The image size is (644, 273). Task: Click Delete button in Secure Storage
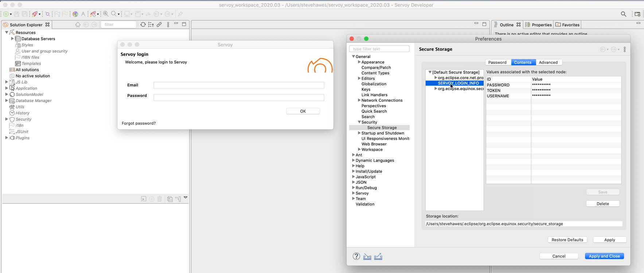point(603,204)
